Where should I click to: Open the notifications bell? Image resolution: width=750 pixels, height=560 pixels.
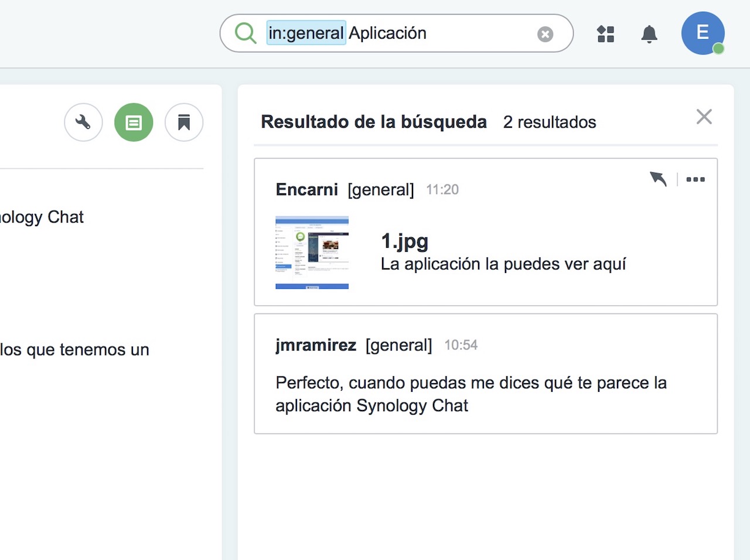[x=649, y=34]
